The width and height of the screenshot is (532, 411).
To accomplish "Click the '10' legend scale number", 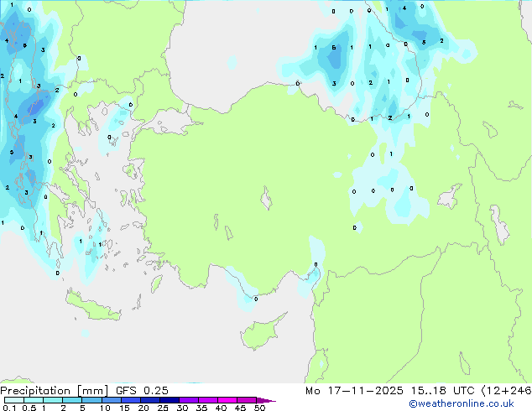I will click(x=105, y=408).
